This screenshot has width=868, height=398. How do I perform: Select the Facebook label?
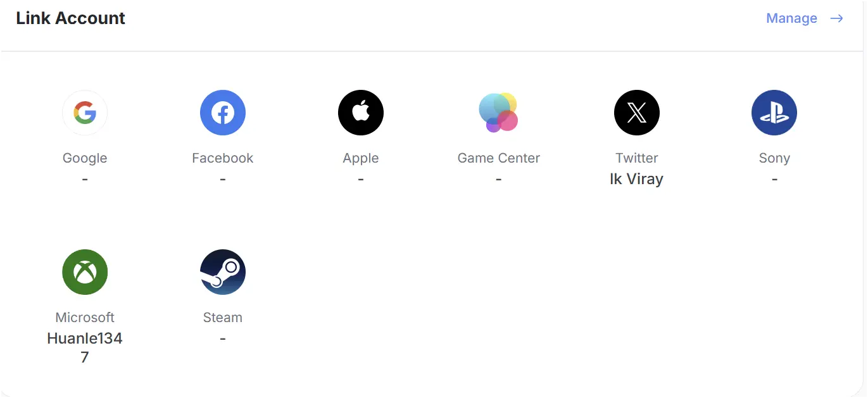223,158
